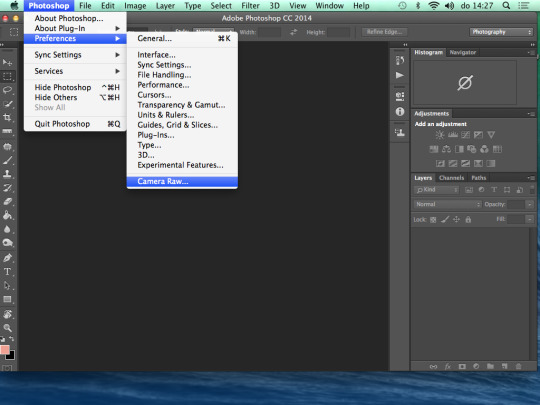Open Performance... preferences
Screen dimensions: 540x405
click(x=182, y=85)
